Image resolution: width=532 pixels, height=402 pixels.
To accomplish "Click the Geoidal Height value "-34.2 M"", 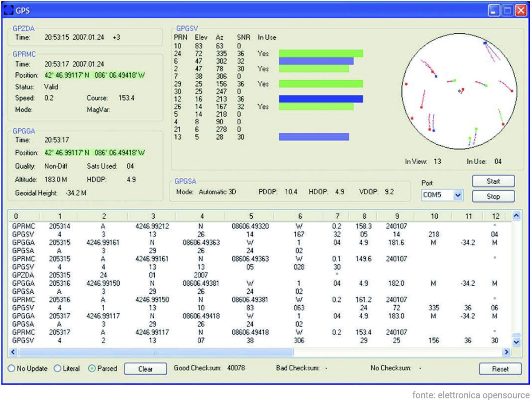I will [x=75, y=193].
